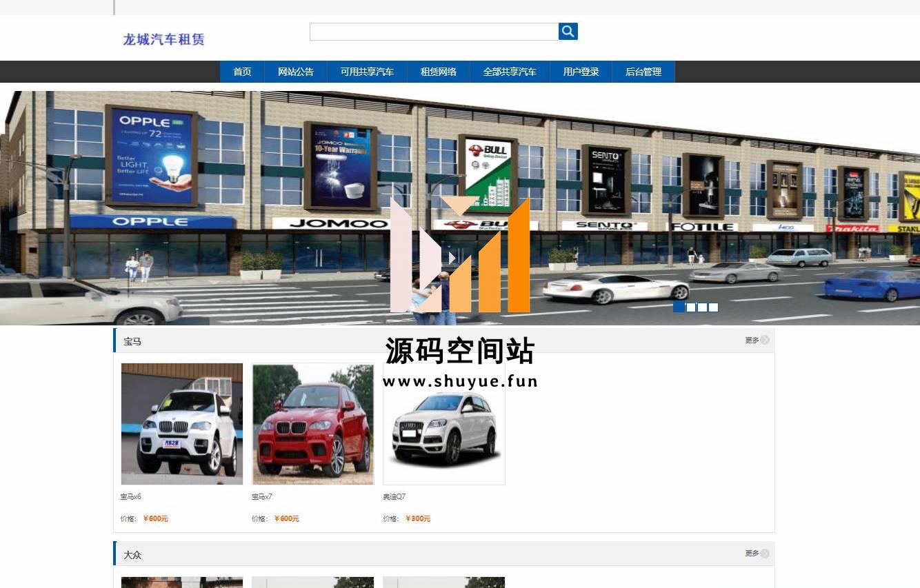Open 全部共享汽车 navigation item
The width and height of the screenshot is (920, 588).
click(x=510, y=72)
